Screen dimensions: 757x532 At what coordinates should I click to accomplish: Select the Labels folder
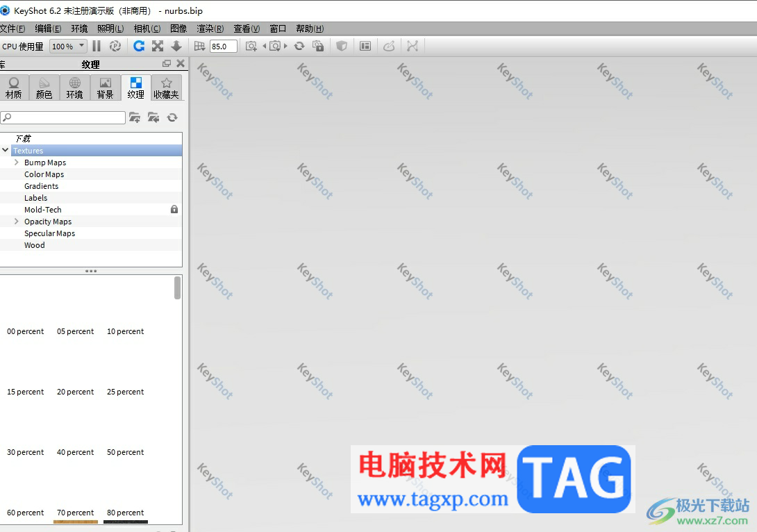coord(35,197)
